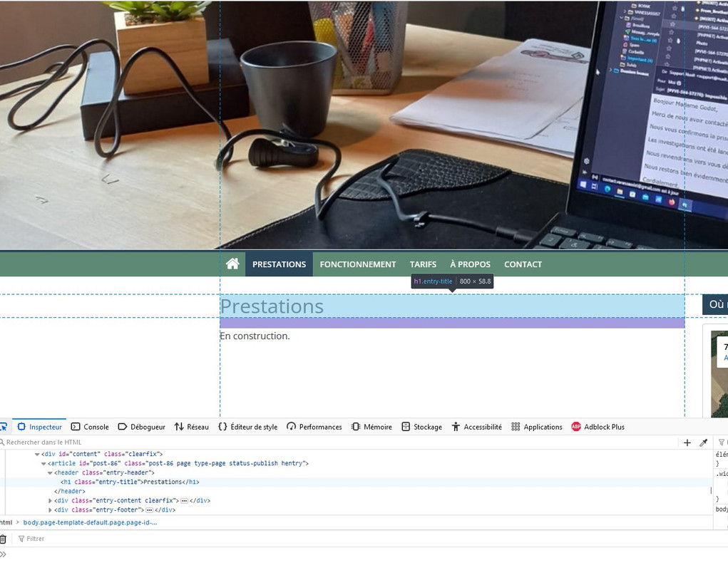The width and height of the screenshot is (728, 570).
Task: Open the Éditeur de style tab
Action: point(248,427)
